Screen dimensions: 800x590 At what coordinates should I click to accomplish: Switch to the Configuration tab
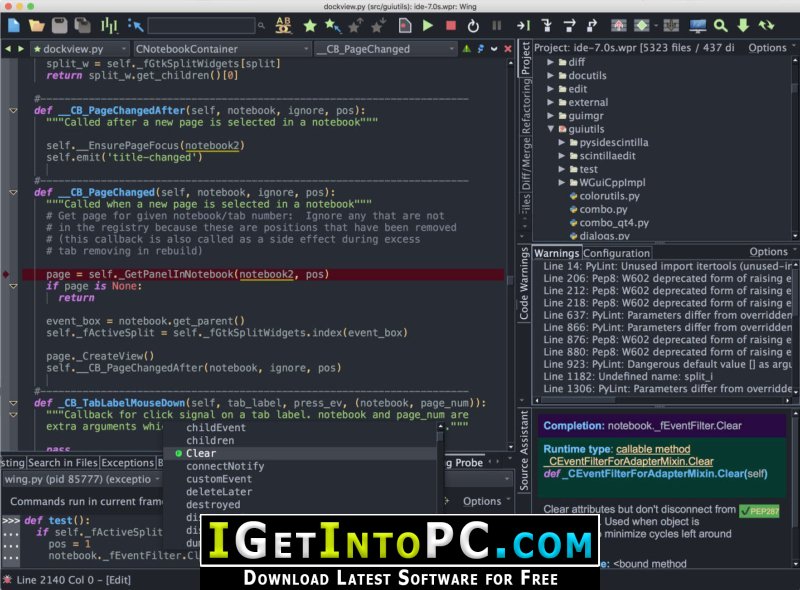point(616,253)
